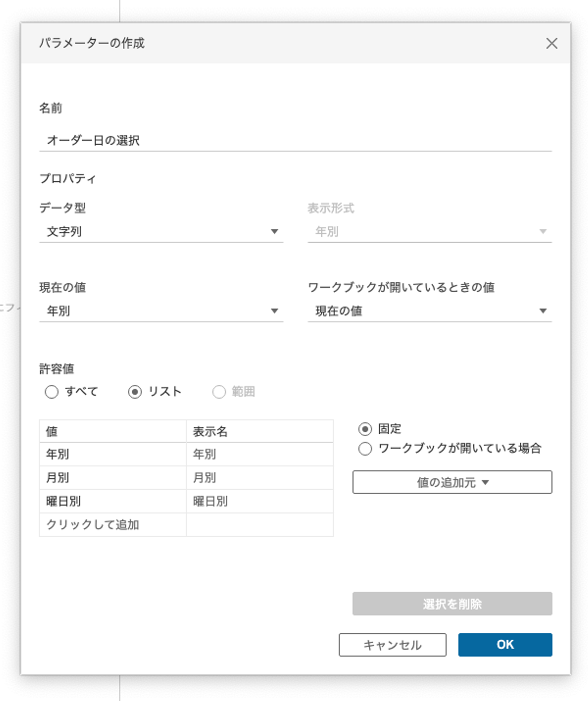Select the リスト radio button

[135, 392]
